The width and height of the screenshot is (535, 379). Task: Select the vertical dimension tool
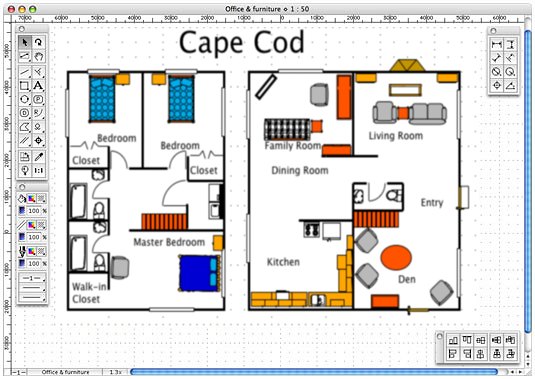click(x=510, y=44)
